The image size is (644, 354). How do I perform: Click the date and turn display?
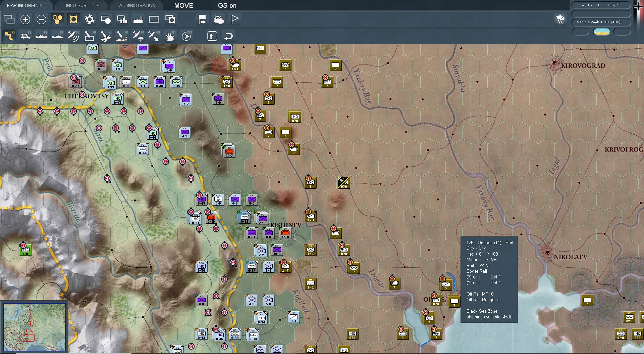[601, 5]
